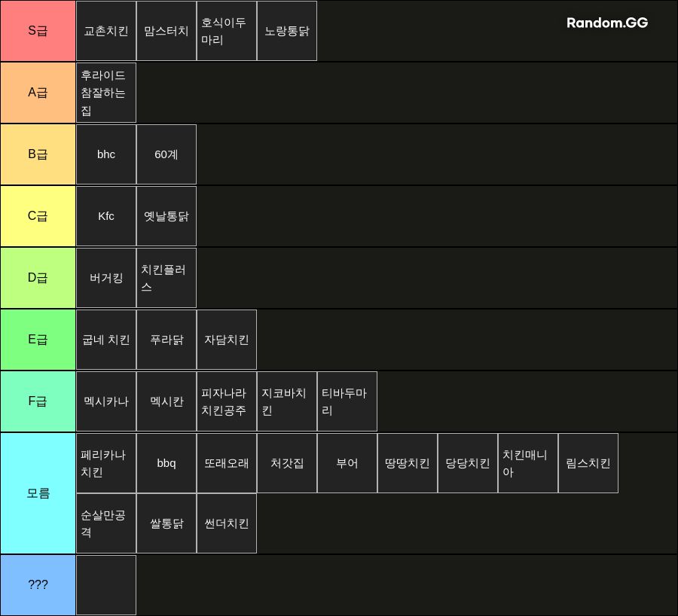Select the F급 tier label
The image size is (678, 616).
point(38,401)
